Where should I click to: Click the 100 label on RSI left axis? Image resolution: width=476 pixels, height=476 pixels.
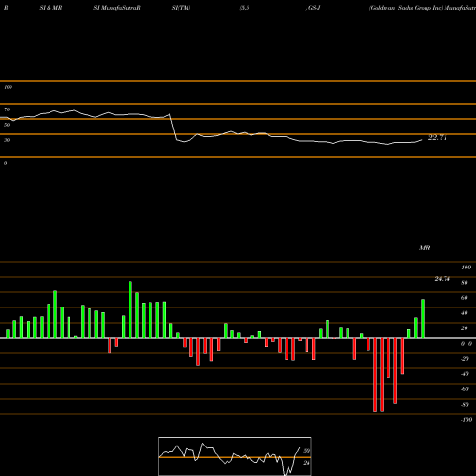pyautogui.click(x=8, y=87)
